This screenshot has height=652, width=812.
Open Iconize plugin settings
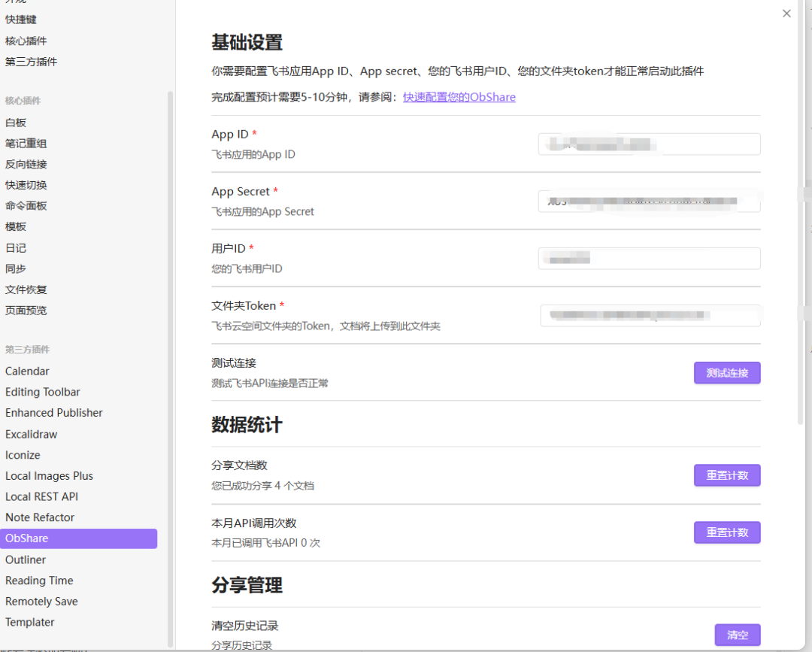(x=23, y=455)
